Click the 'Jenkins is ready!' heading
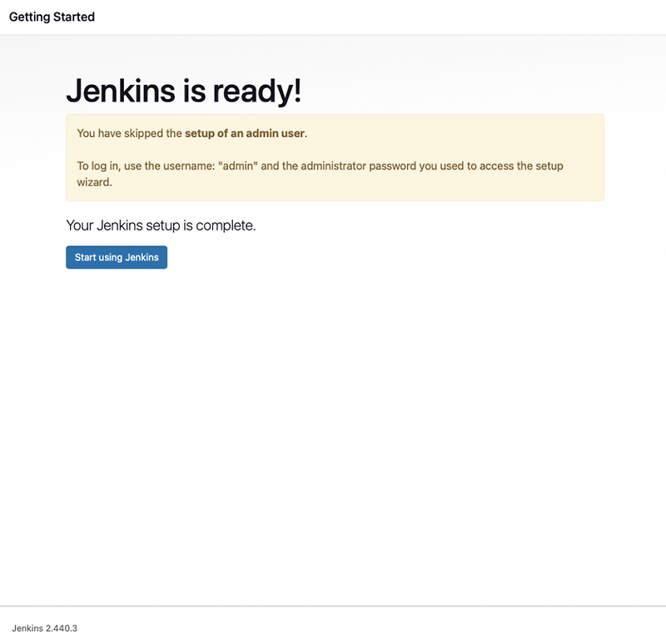 pyautogui.click(x=183, y=91)
